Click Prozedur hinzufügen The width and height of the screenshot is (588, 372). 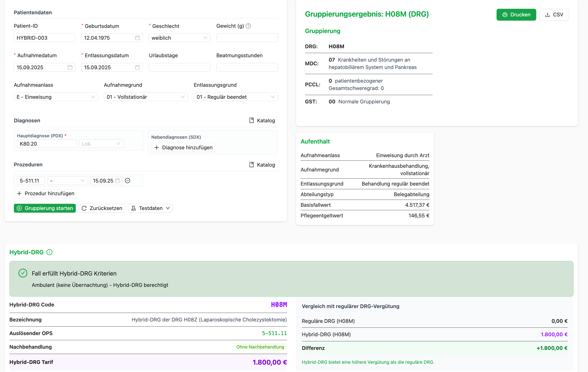[45, 193]
